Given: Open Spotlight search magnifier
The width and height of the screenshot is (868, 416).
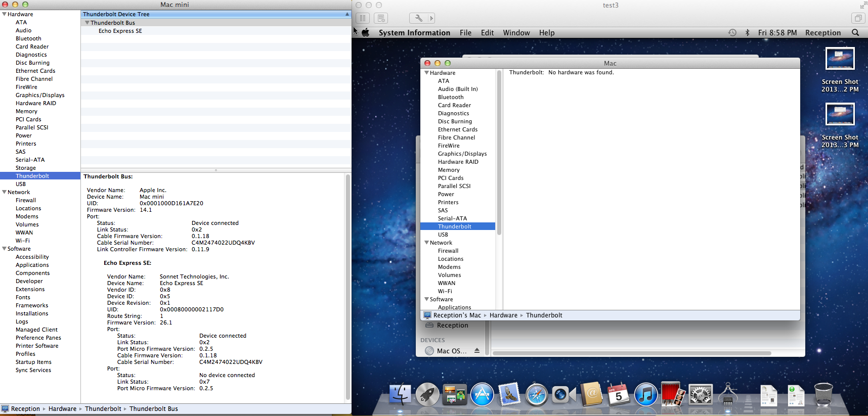Looking at the screenshot, I should point(855,32).
